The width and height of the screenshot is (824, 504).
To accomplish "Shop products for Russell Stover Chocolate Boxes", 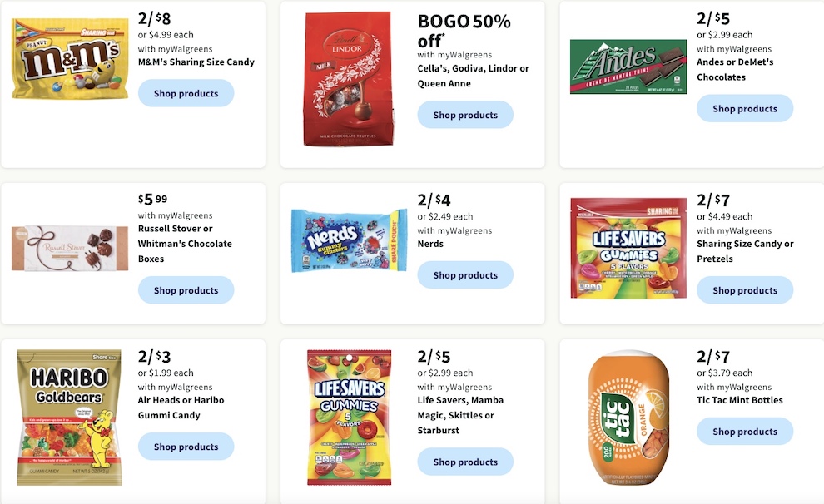I will coord(186,290).
